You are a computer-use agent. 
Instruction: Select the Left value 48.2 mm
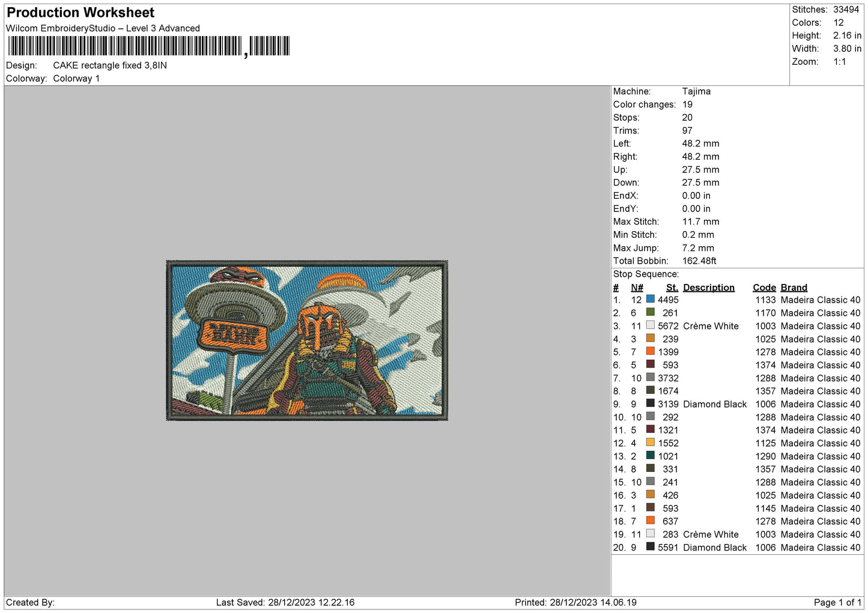click(700, 143)
